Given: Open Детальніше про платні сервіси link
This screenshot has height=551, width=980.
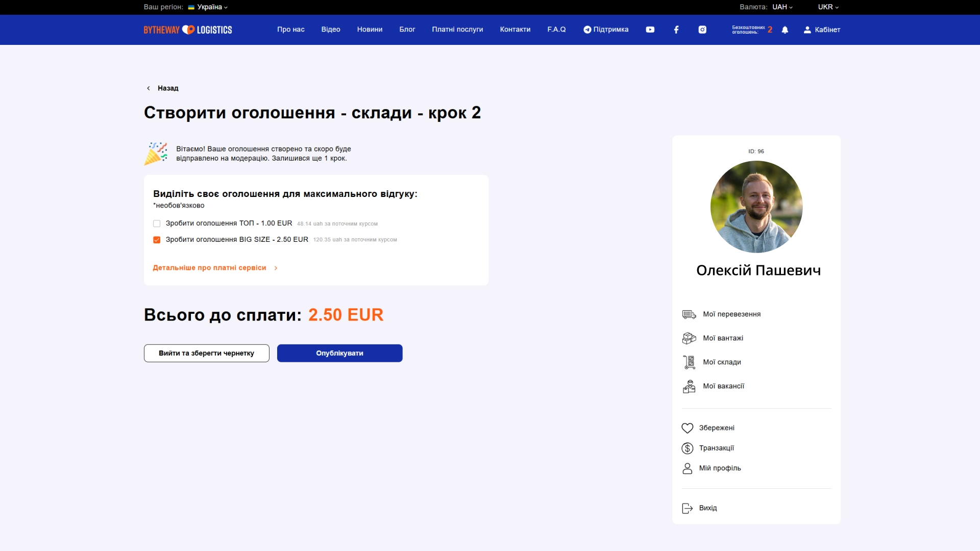Looking at the screenshot, I should point(210,268).
